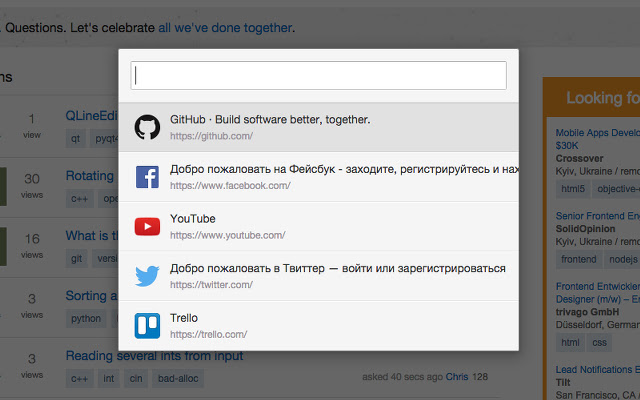Click the cin tag

136,378
